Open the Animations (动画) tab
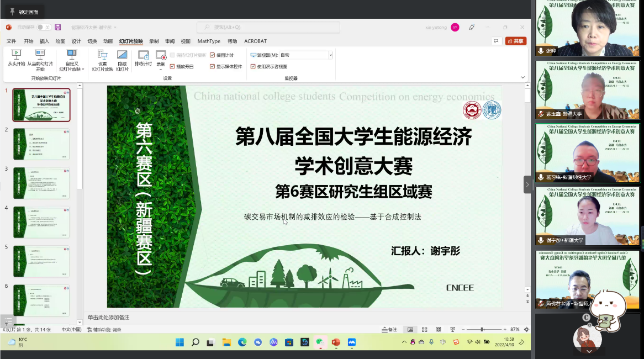The width and height of the screenshot is (644, 359). pyautogui.click(x=108, y=41)
